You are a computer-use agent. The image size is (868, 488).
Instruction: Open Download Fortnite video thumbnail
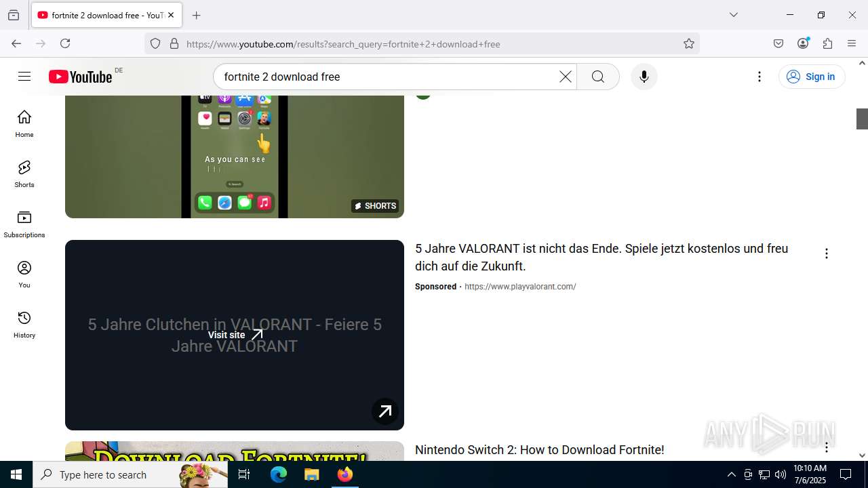[235, 451]
